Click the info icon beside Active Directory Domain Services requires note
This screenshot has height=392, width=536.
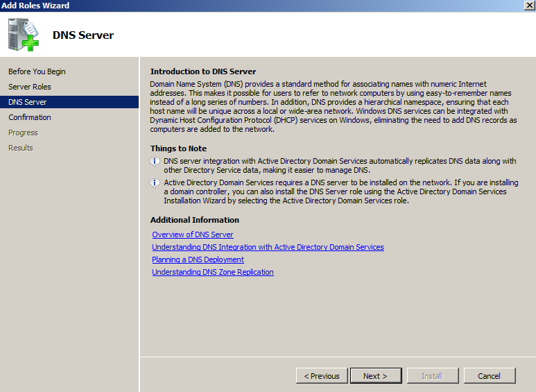[155, 183]
